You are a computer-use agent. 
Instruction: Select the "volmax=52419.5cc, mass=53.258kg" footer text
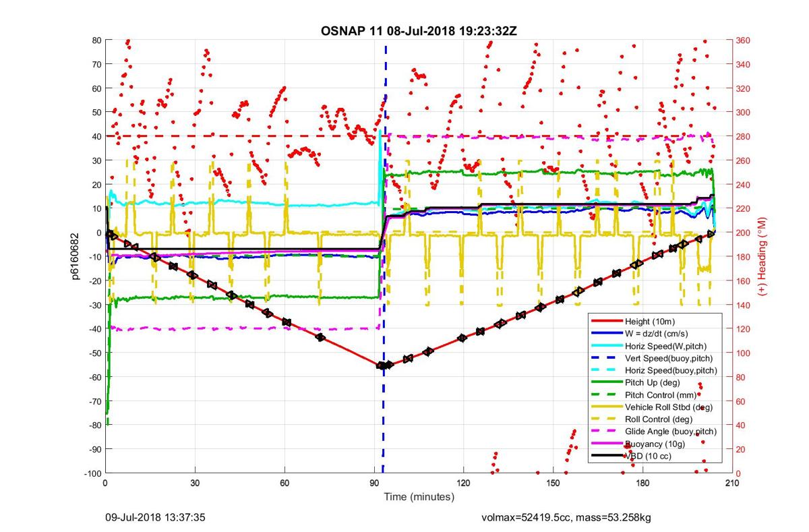566,518
